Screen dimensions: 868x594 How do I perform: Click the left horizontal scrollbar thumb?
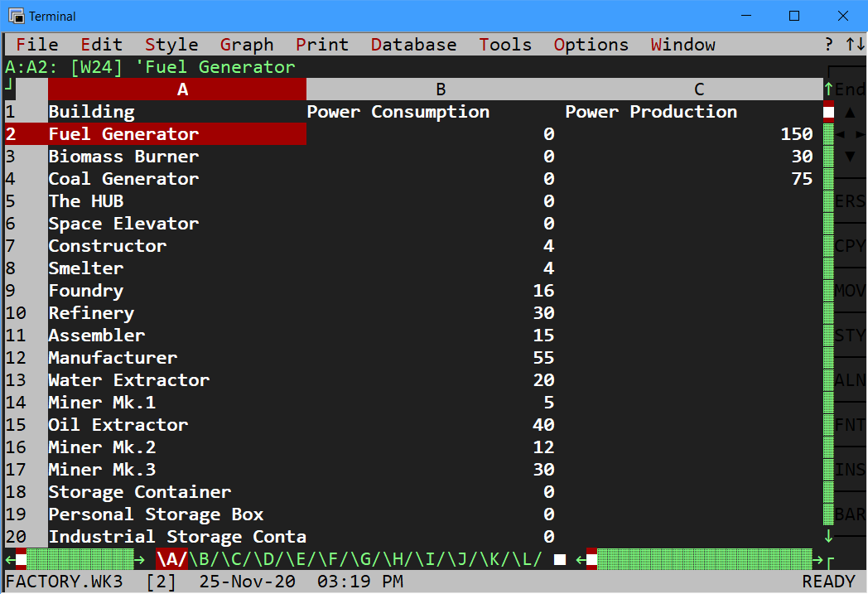click(x=21, y=559)
